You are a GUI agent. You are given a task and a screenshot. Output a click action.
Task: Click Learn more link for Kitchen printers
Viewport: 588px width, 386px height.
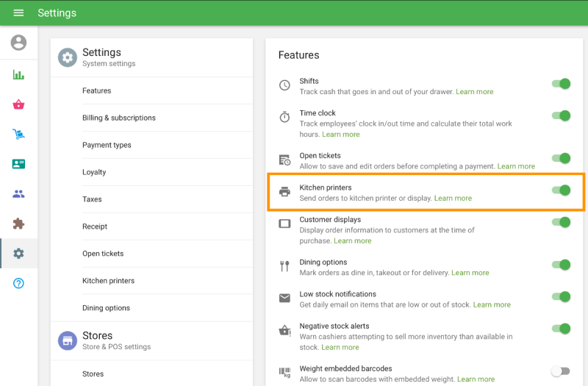(x=453, y=199)
